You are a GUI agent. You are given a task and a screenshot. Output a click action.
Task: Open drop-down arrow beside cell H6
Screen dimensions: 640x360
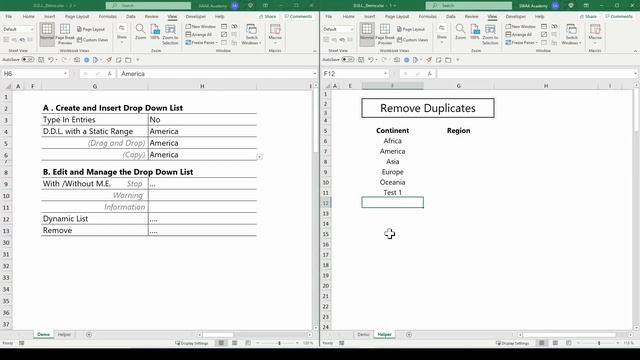tap(259, 157)
